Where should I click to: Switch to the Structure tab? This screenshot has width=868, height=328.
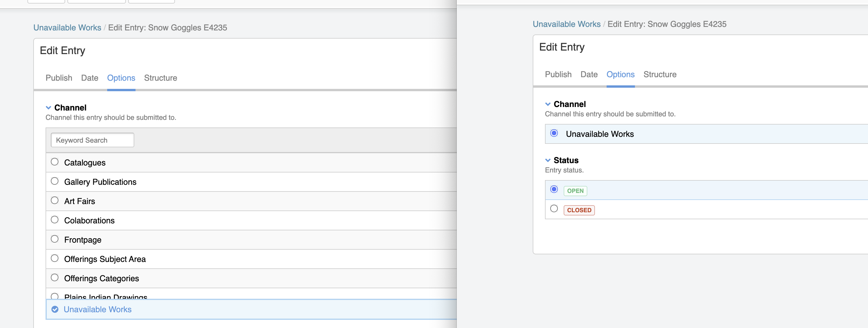coord(161,78)
